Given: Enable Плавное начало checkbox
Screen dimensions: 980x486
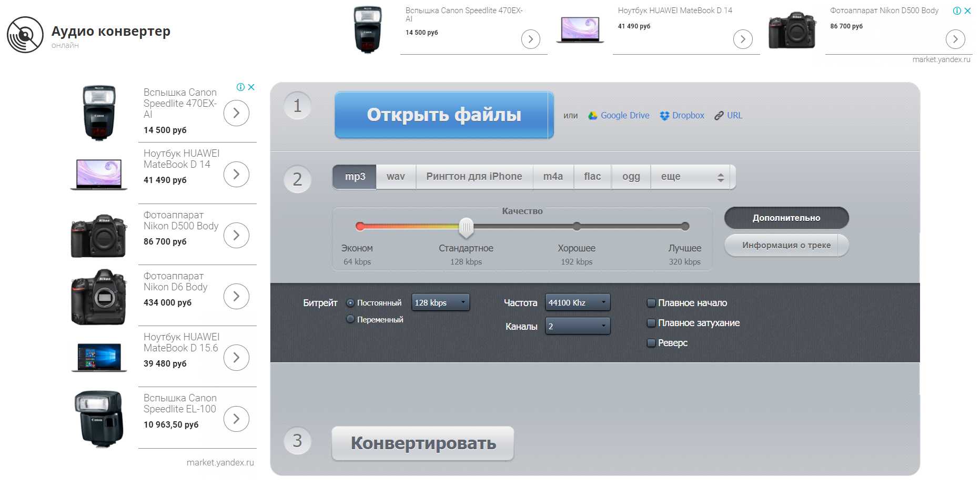Looking at the screenshot, I should coord(651,303).
